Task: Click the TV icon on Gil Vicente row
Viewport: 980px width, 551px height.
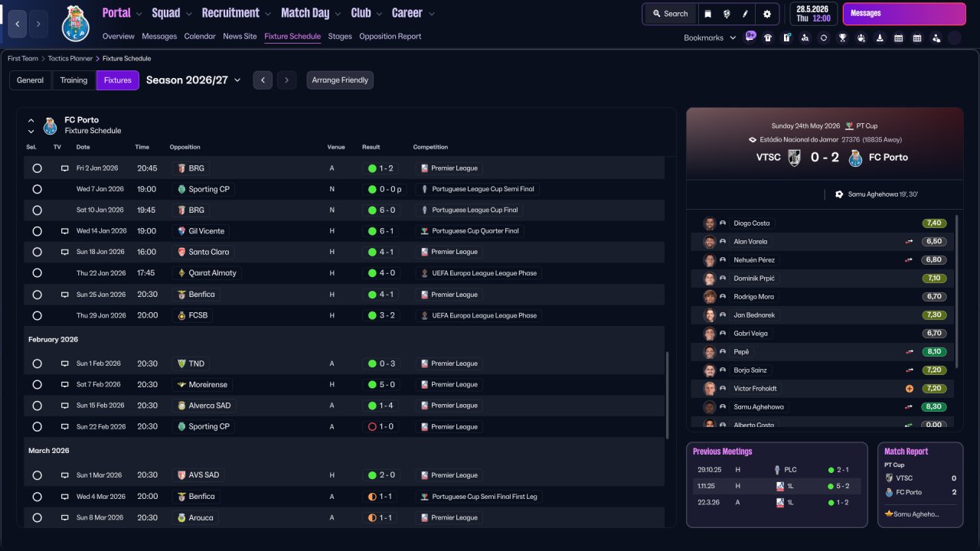Action: (x=65, y=231)
